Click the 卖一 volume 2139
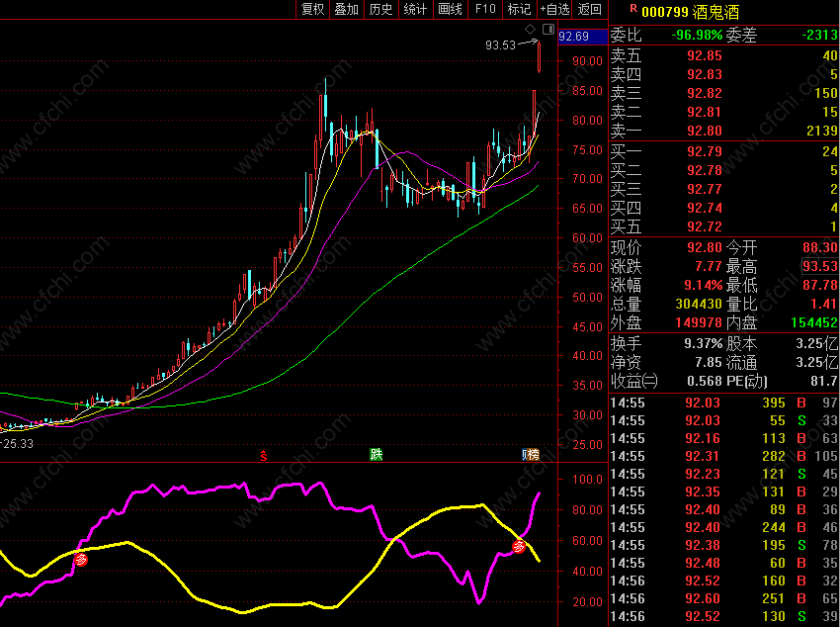This screenshot has height=627, width=840. tap(822, 131)
